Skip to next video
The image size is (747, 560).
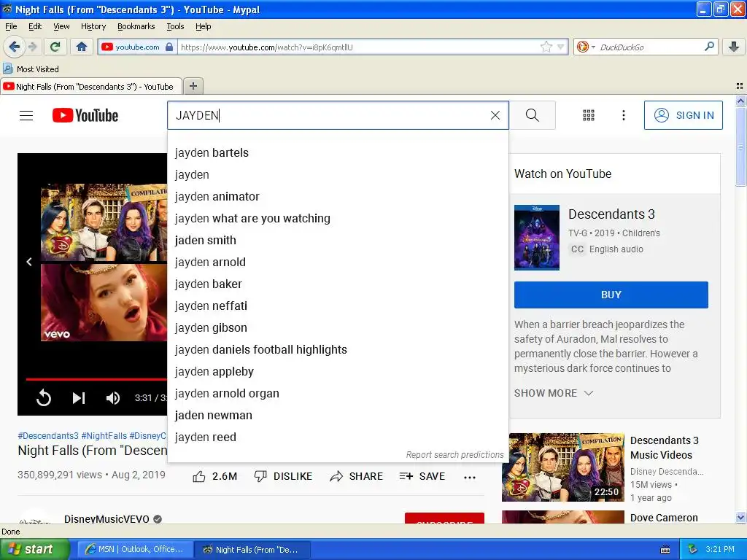coord(79,397)
